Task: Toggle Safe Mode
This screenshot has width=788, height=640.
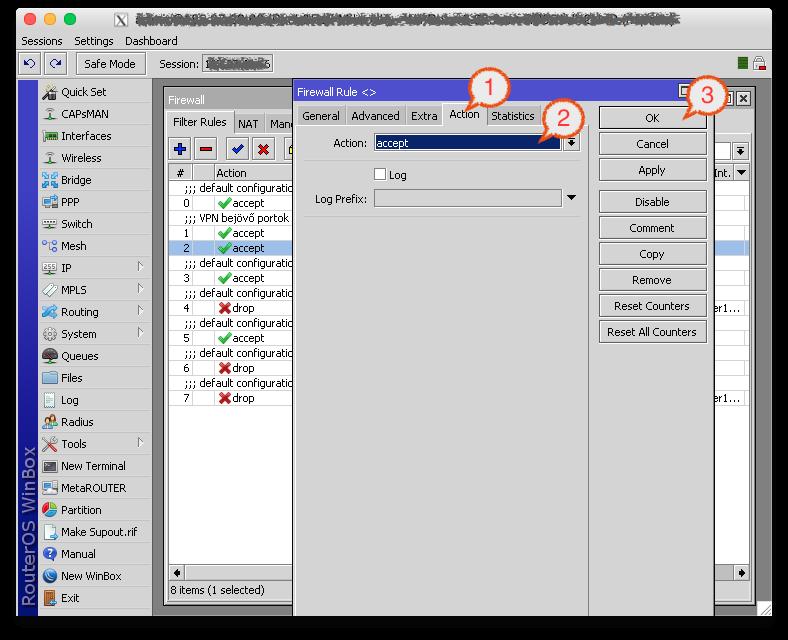Action: [x=110, y=64]
